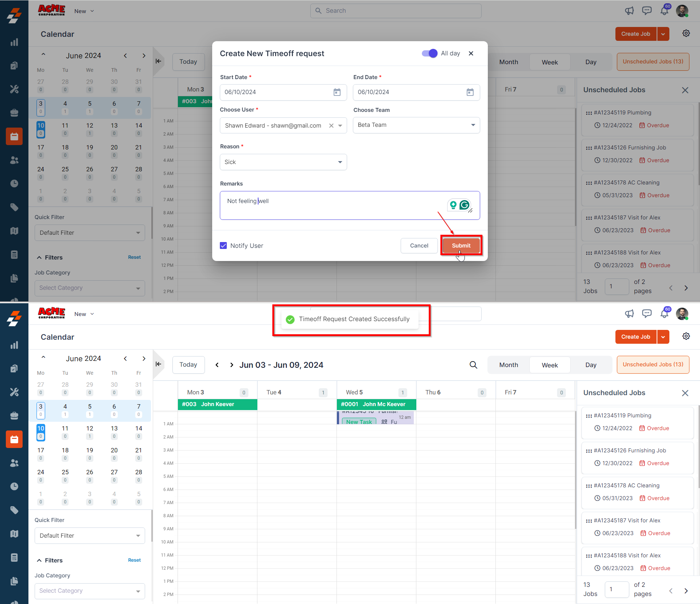Screen dimensions: 700x604
Task: Toggle the All day switch off
Action: [429, 54]
